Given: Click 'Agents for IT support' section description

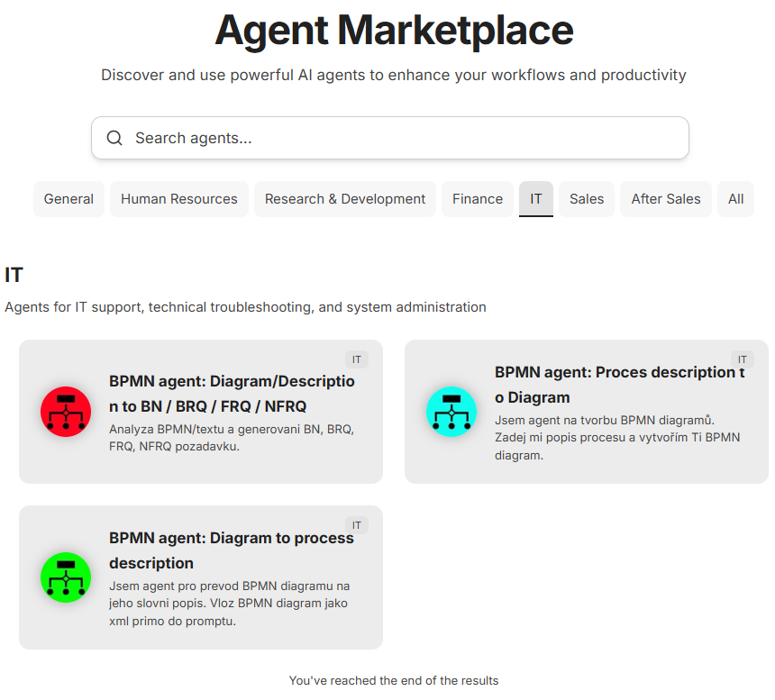Looking at the screenshot, I should click(245, 307).
